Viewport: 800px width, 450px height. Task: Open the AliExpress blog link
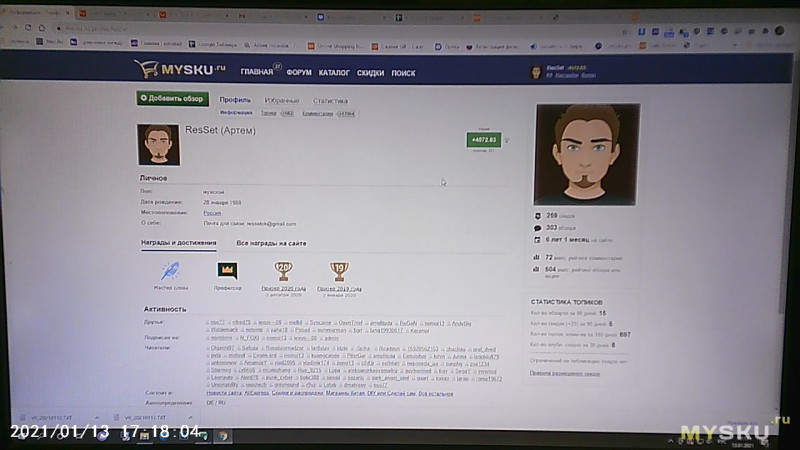coord(256,393)
